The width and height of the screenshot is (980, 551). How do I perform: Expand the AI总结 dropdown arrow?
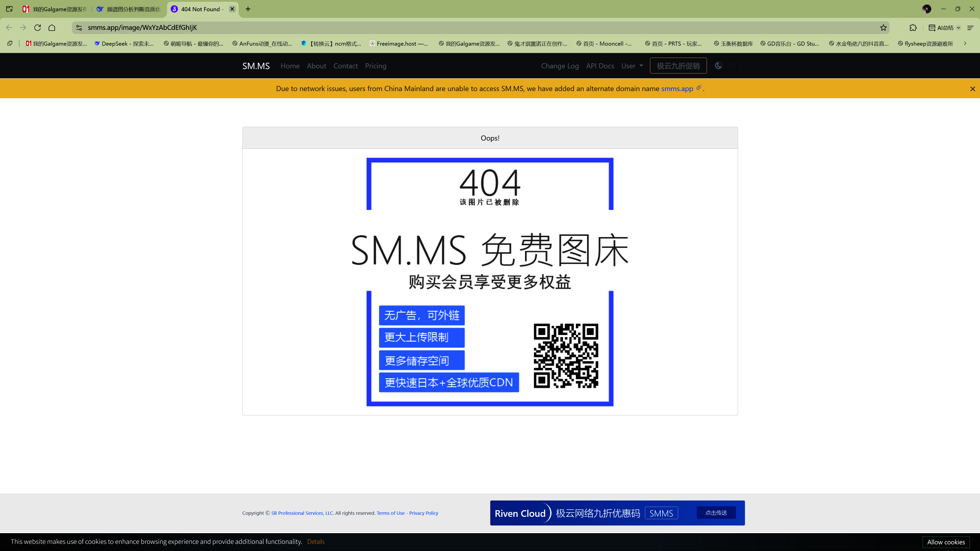[x=959, y=27]
